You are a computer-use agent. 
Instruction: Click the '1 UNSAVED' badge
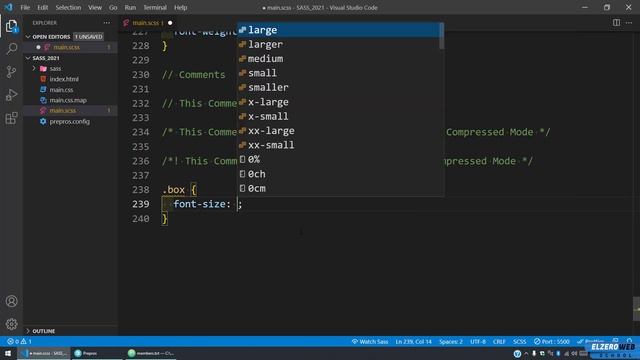89,37
